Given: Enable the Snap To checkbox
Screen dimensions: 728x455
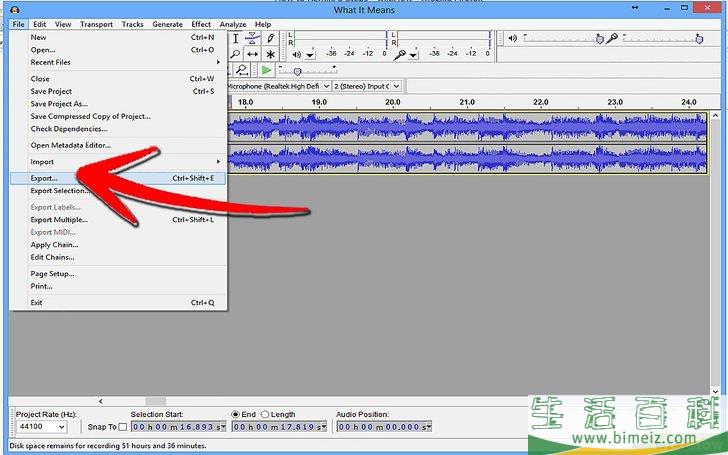Looking at the screenshot, I should coord(123,427).
